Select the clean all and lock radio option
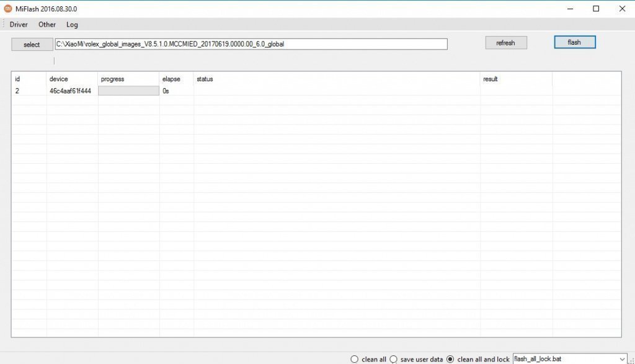635x364 pixels. point(478,359)
